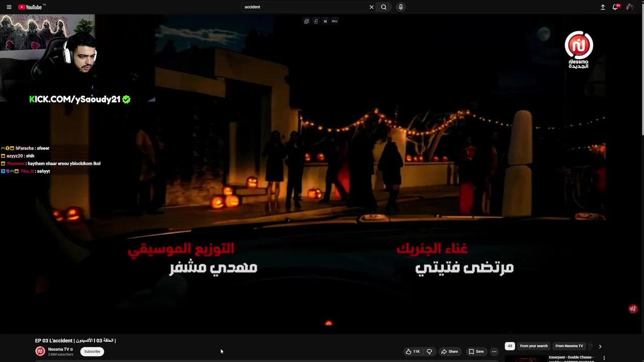Click the overlapping-windows pop-out overlay icon
This screenshot has width=644, height=362.
pos(306,21)
